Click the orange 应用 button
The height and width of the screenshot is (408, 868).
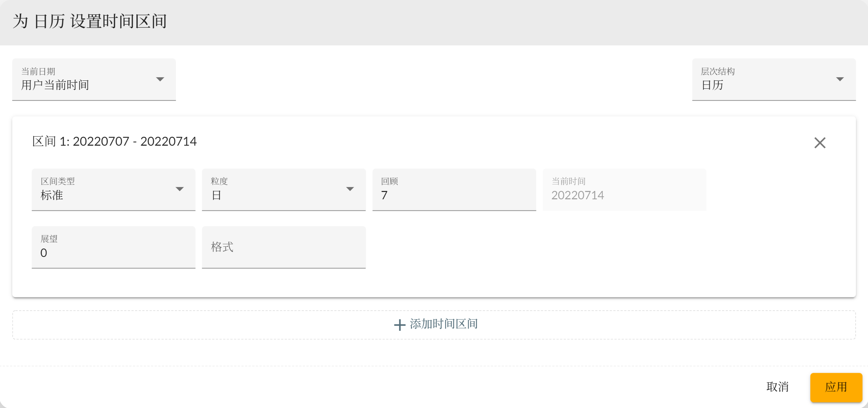tap(836, 387)
